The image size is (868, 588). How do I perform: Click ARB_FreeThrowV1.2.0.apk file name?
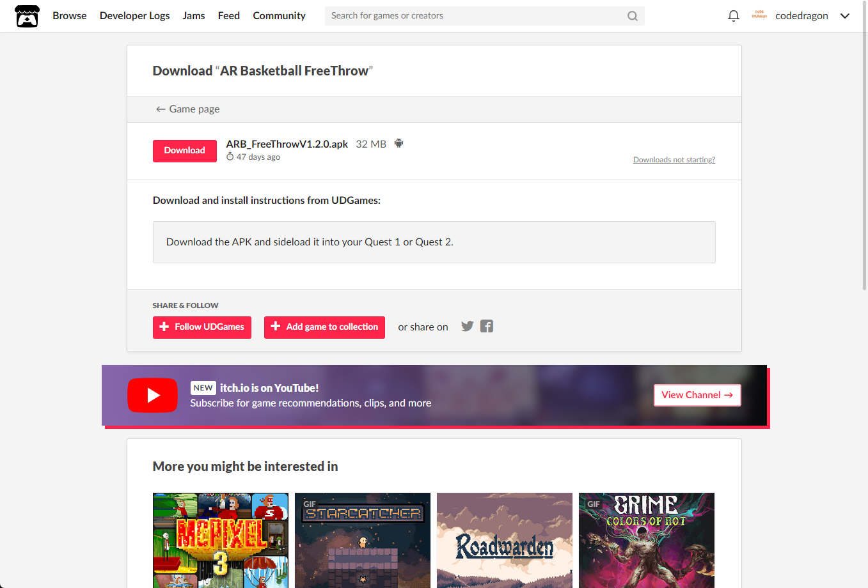pos(287,144)
